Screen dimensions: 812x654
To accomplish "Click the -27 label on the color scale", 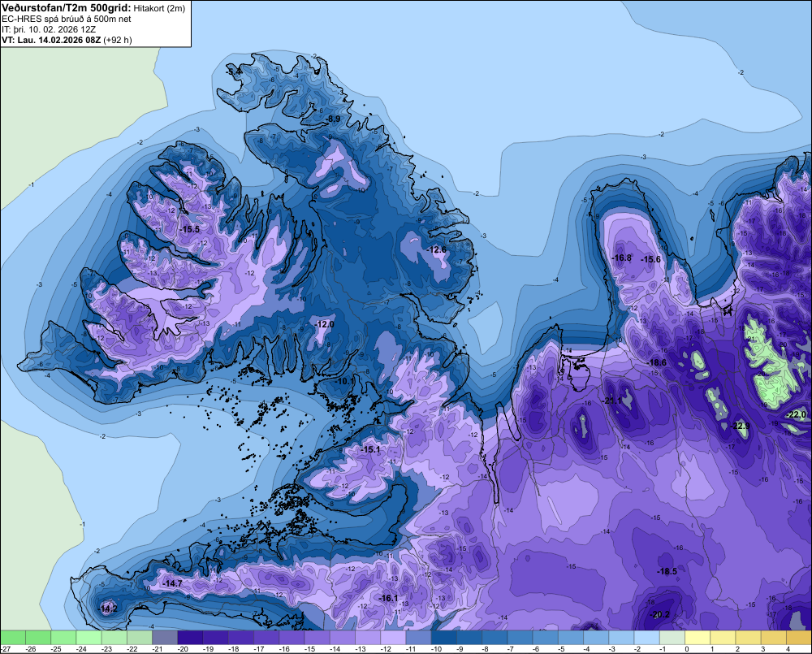I will [6, 649].
